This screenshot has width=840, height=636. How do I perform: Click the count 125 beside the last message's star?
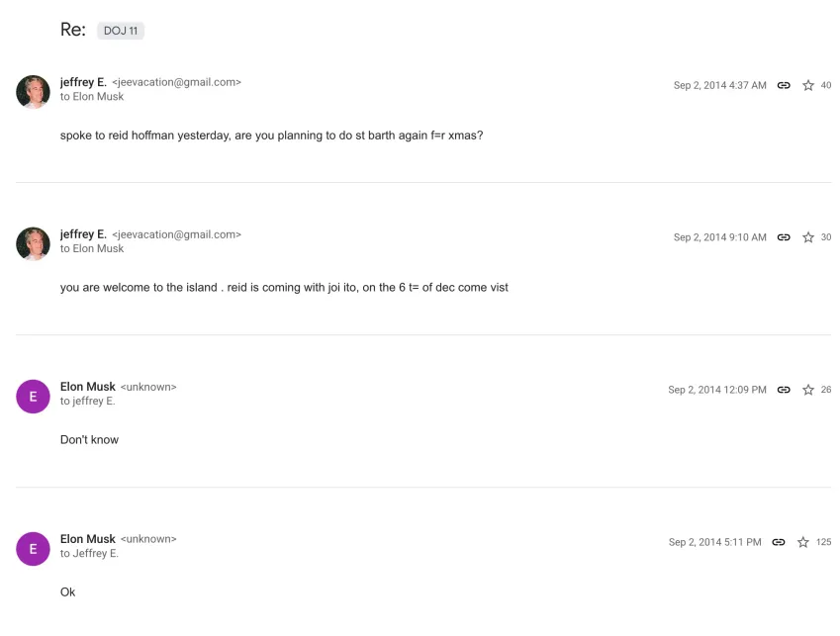click(x=823, y=542)
